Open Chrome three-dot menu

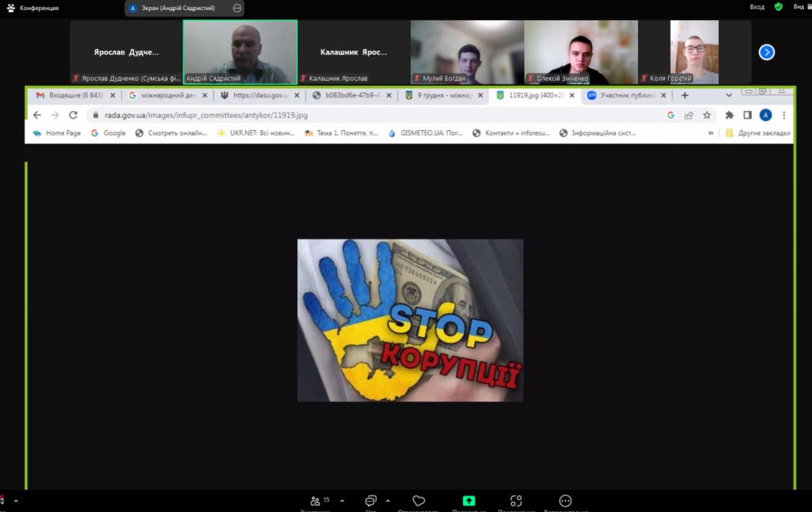click(784, 115)
